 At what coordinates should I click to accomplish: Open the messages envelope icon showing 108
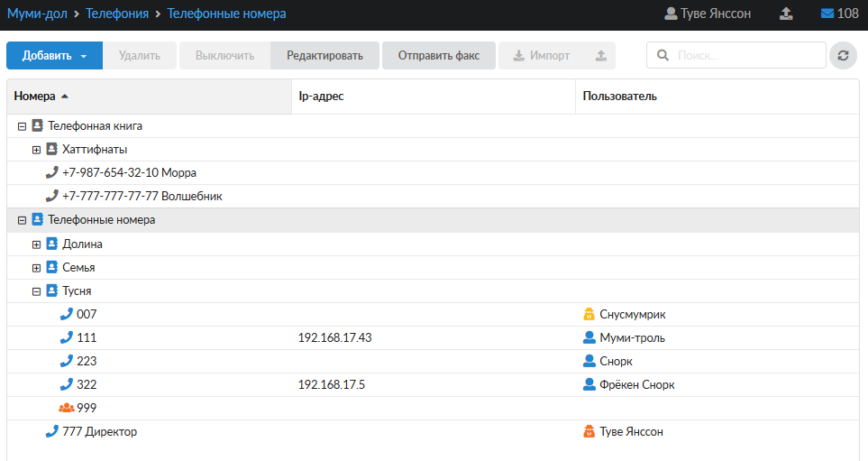[x=827, y=14]
